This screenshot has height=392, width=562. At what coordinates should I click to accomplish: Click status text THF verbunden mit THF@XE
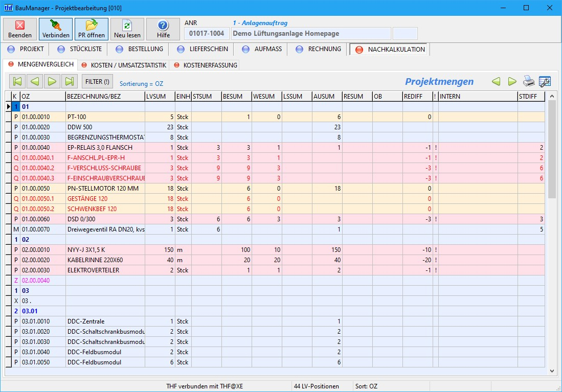coord(205,386)
